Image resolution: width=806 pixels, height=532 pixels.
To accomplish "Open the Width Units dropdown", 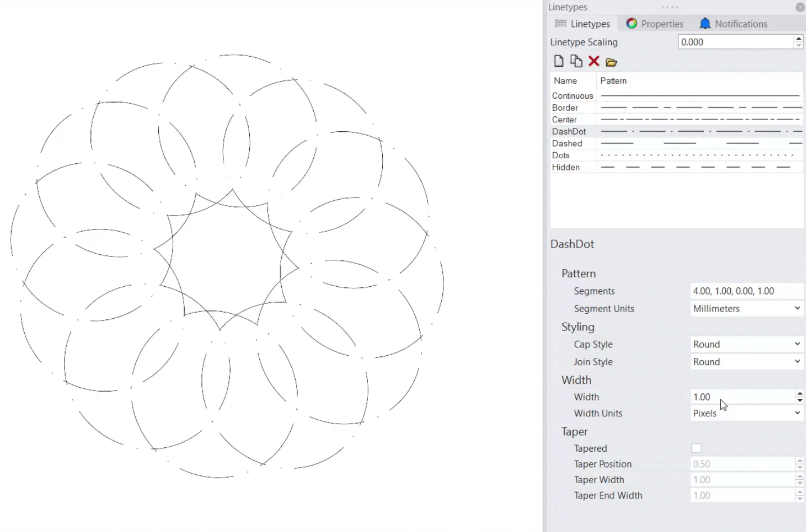I will [x=746, y=414].
